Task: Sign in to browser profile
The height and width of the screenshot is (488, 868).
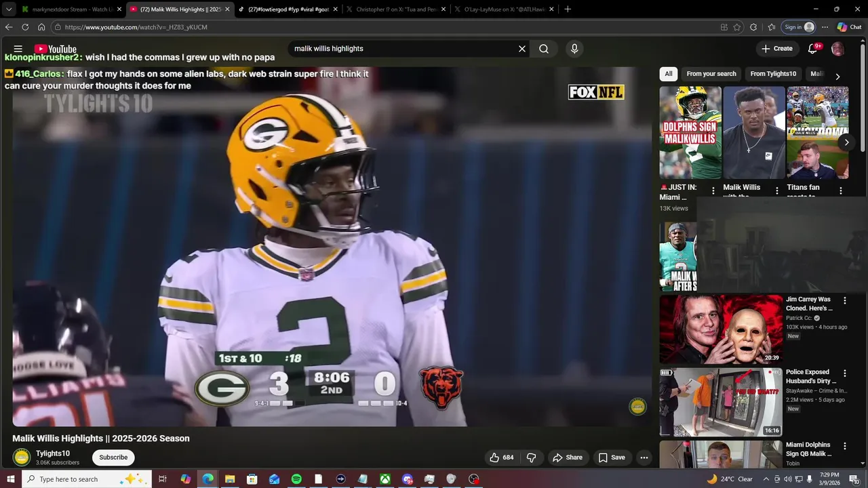Action: 799,27
